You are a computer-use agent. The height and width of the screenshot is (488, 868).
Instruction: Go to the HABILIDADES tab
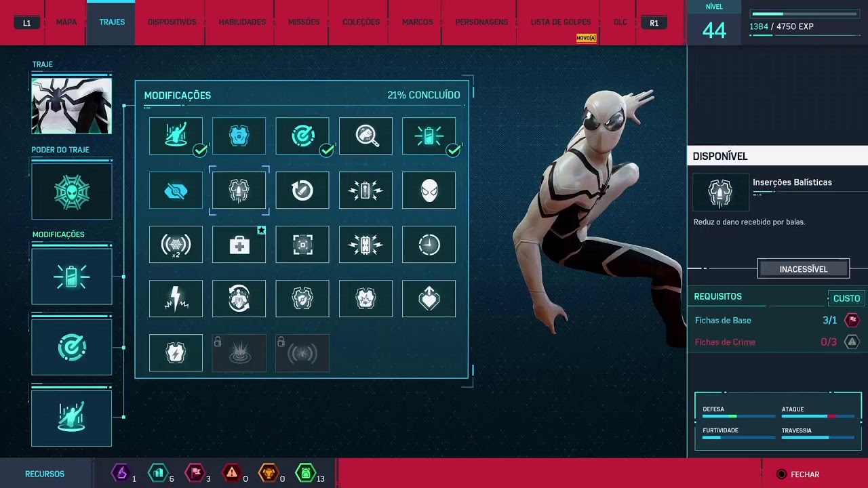[x=242, y=22]
